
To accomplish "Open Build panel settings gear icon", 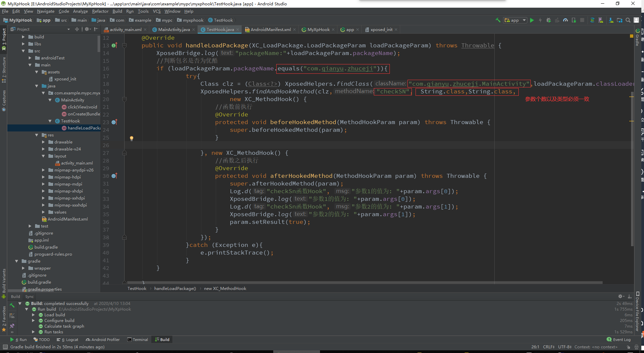I will (x=621, y=297).
